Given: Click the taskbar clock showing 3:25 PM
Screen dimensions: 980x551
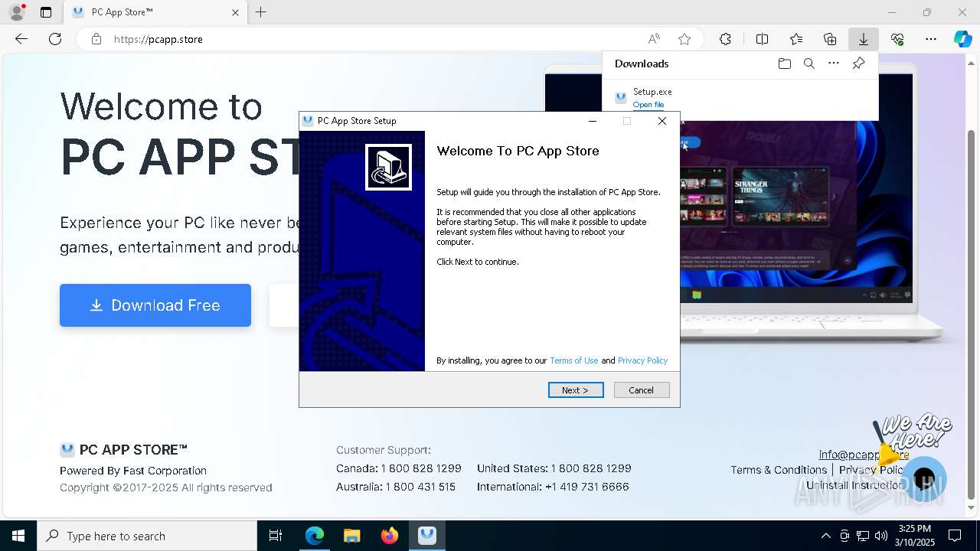Looking at the screenshot, I should tap(914, 536).
